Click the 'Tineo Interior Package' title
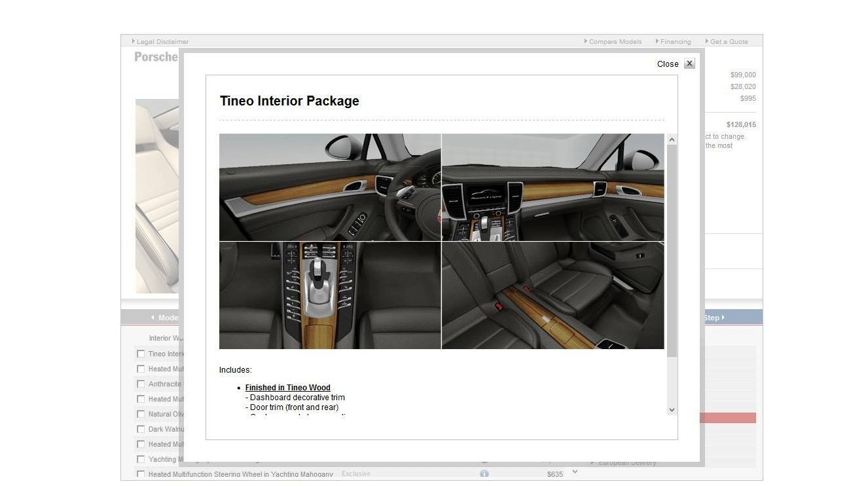The image size is (868, 486). (x=289, y=101)
